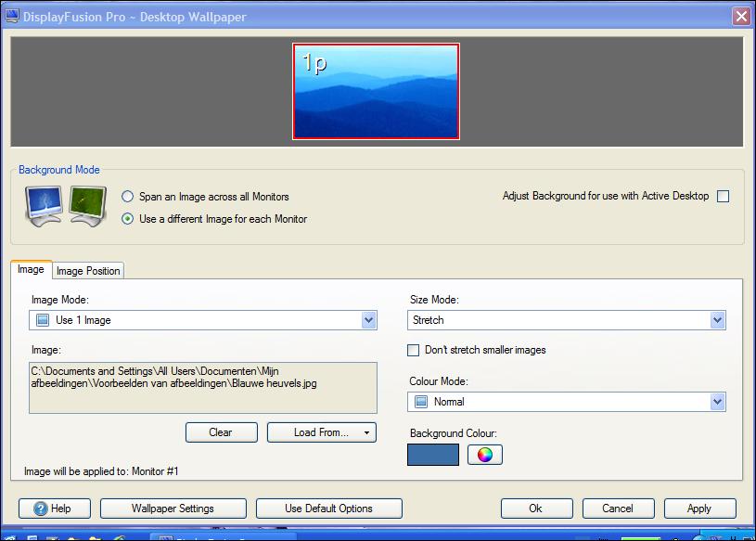Image resolution: width=756 pixels, height=541 pixels.
Task: Expand the Image Mode dropdown
Action: point(369,320)
